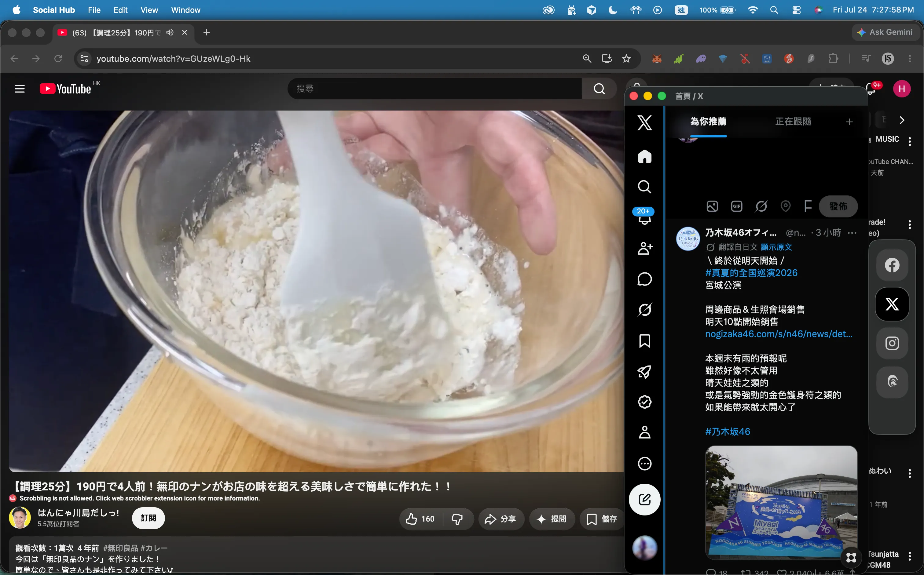Add a GIF to the post
Image resolution: width=924 pixels, height=575 pixels.
click(x=737, y=206)
